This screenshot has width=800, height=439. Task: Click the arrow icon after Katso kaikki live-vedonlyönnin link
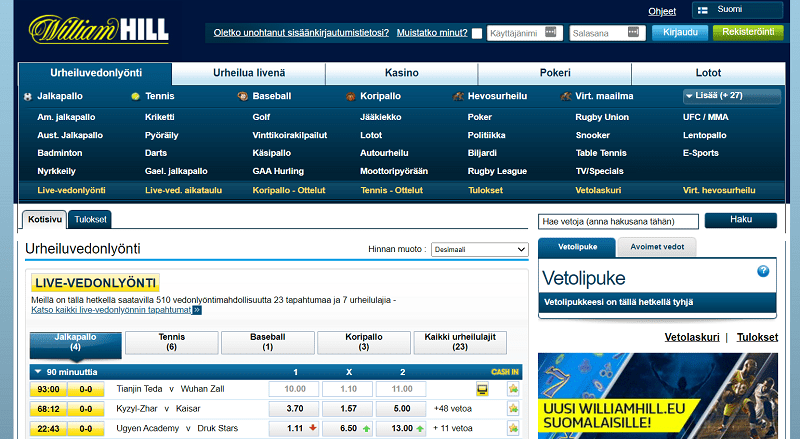click(x=197, y=310)
